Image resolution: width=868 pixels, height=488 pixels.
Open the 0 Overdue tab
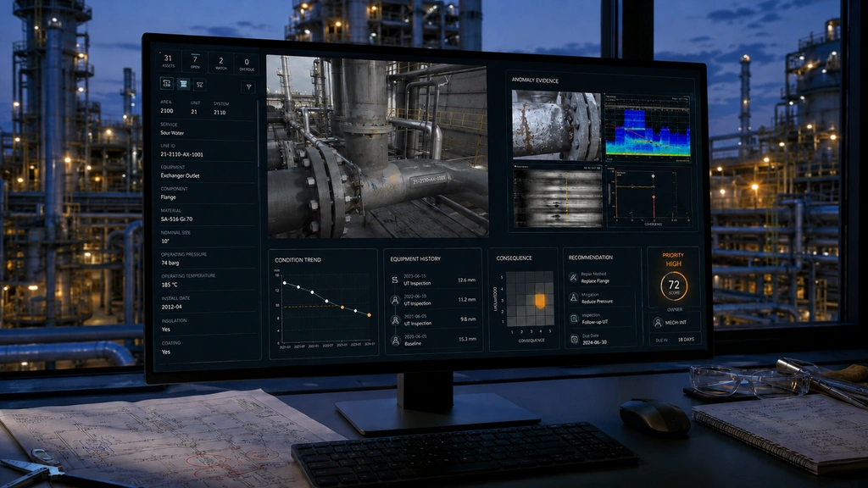[x=247, y=64]
